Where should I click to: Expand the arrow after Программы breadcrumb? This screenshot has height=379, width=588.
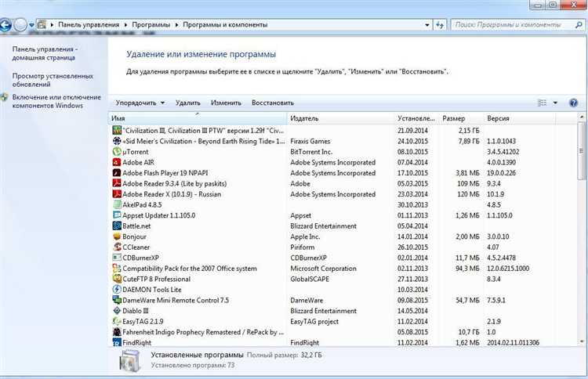[176, 25]
